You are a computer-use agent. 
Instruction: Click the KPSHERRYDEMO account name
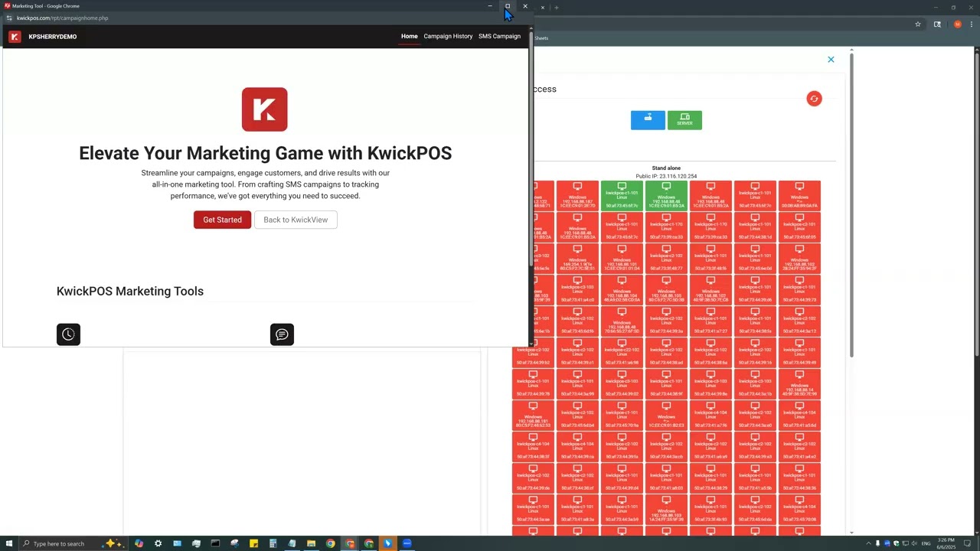pos(53,37)
